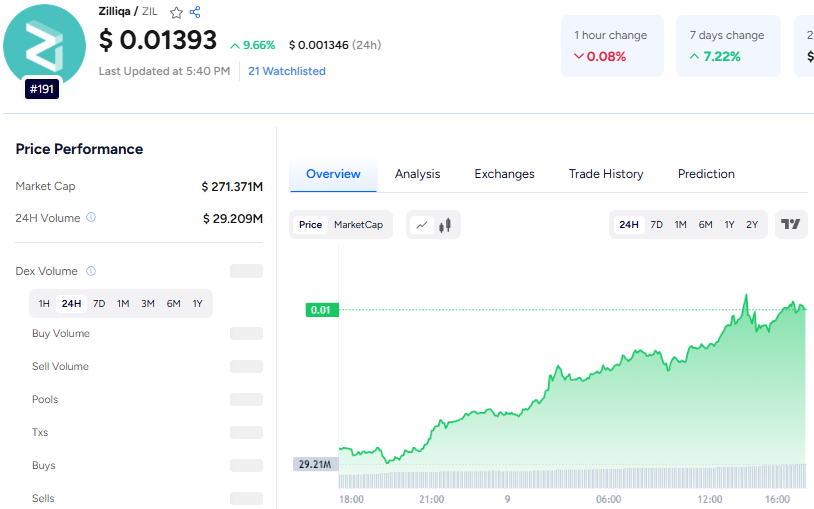This screenshot has height=509, width=814.
Task: Set chart range to 1Y
Action: (729, 224)
